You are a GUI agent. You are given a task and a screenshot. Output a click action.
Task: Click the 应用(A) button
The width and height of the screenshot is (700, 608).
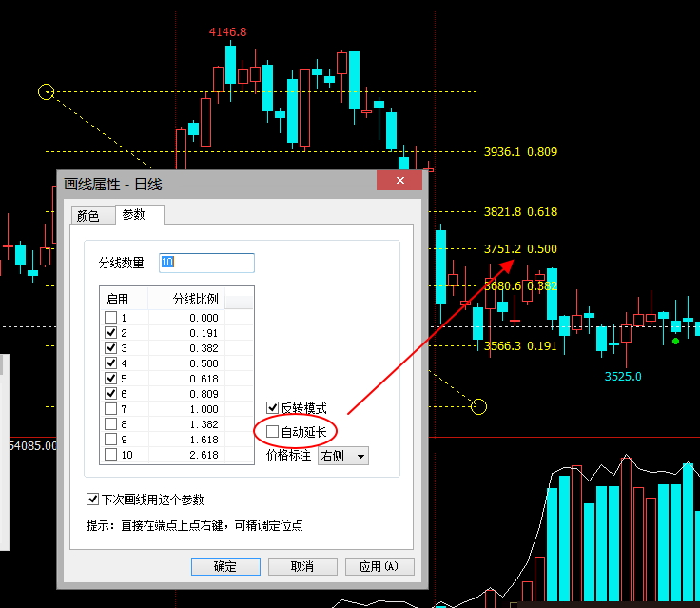click(x=379, y=566)
